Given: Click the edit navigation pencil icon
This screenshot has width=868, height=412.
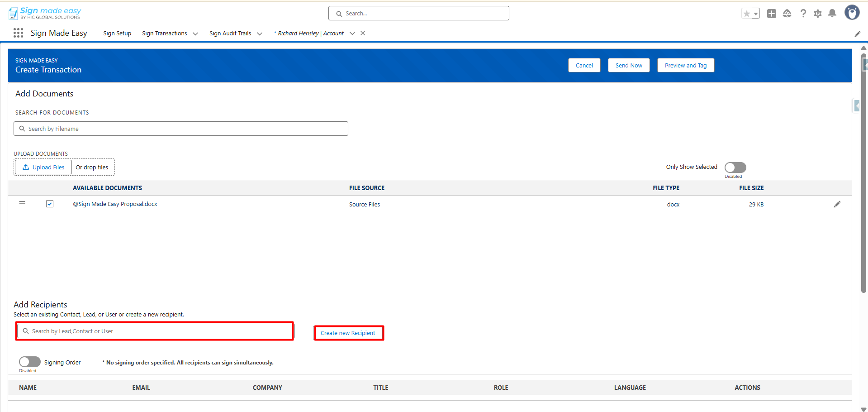Looking at the screenshot, I should pyautogui.click(x=857, y=34).
